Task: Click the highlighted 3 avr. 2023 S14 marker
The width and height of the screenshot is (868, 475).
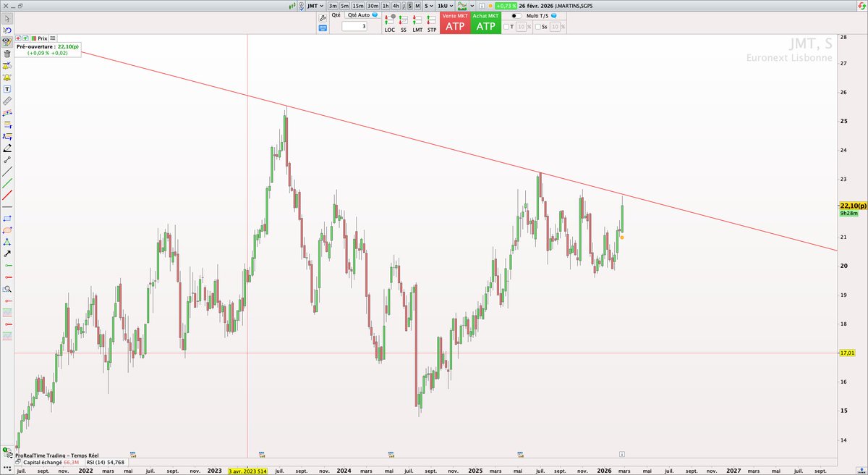Action: 246,469
